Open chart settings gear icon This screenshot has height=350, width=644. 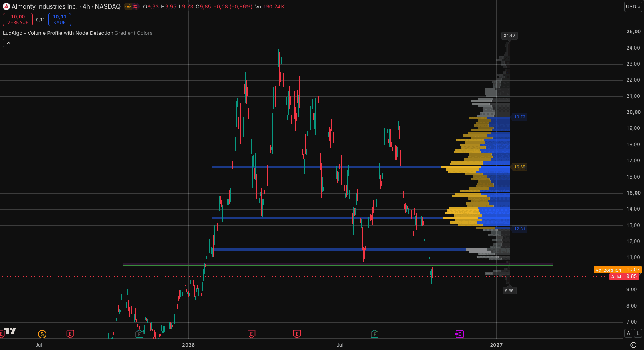coord(633,345)
